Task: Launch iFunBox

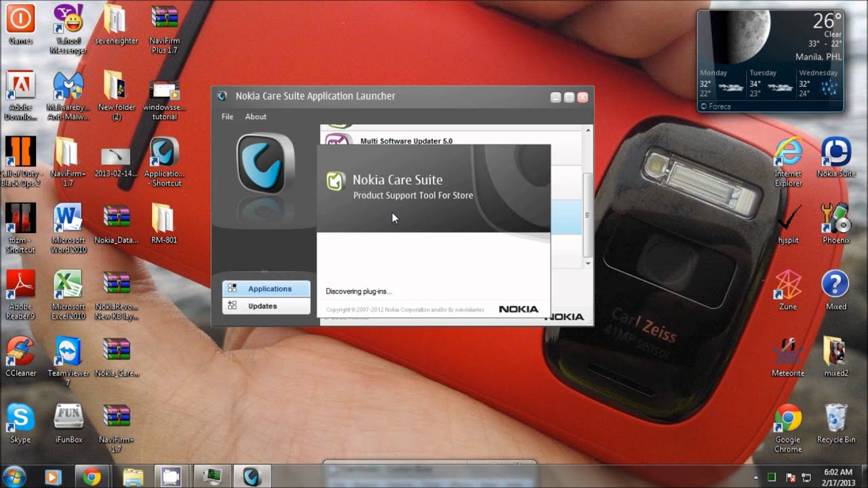Action: click(68, 424)
